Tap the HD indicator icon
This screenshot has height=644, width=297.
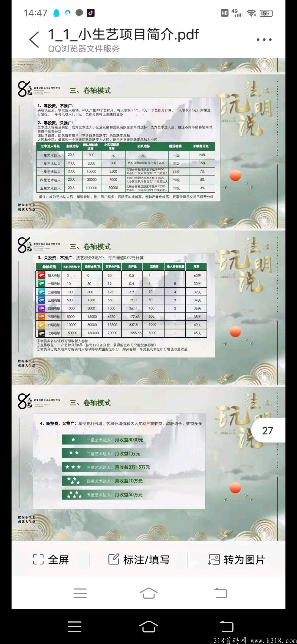click(x=225, y=13)
